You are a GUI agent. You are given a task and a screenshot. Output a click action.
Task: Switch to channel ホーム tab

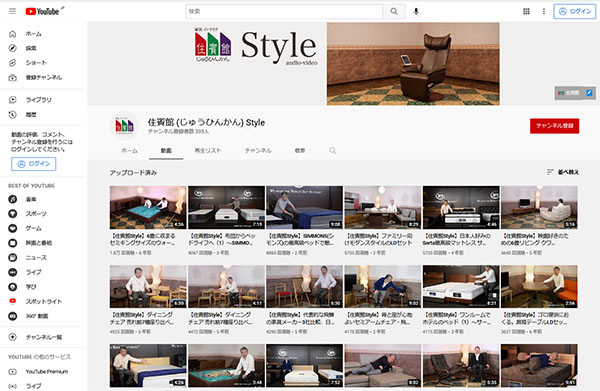[129, 151]
